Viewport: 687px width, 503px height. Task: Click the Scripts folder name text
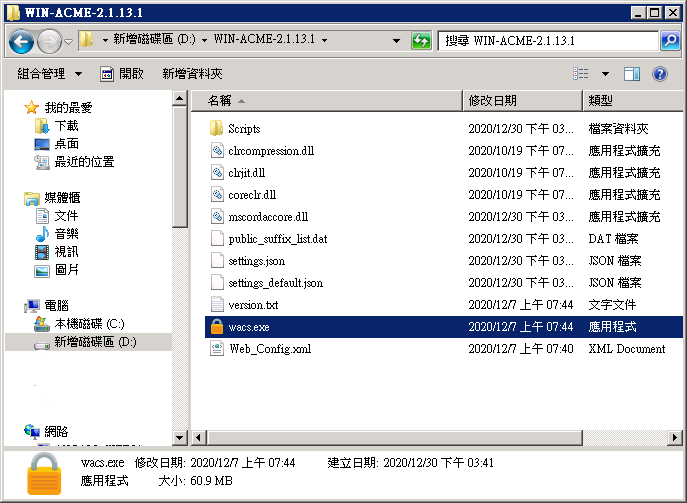(244, 129)
